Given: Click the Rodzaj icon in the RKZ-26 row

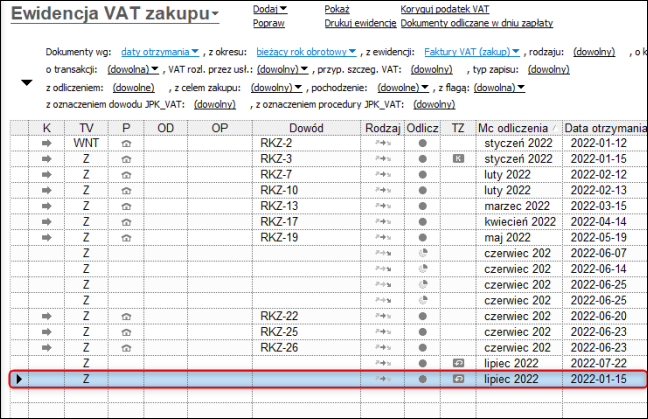Looking at the screenshot, I should click(x=383, y=348).
